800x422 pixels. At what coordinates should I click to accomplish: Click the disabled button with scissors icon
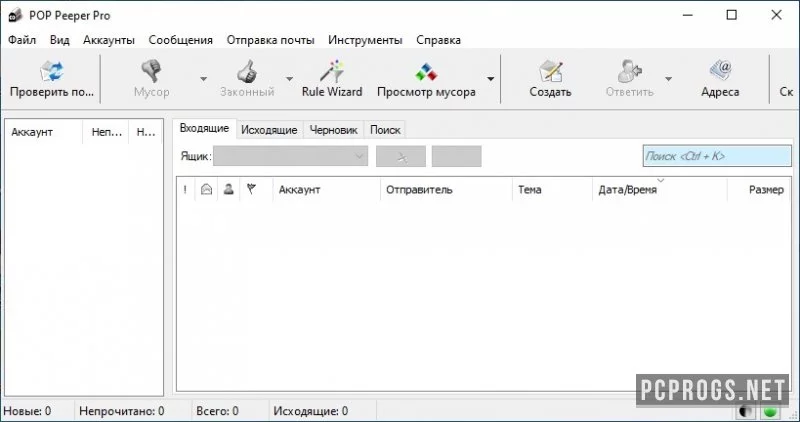pos(401,156)
